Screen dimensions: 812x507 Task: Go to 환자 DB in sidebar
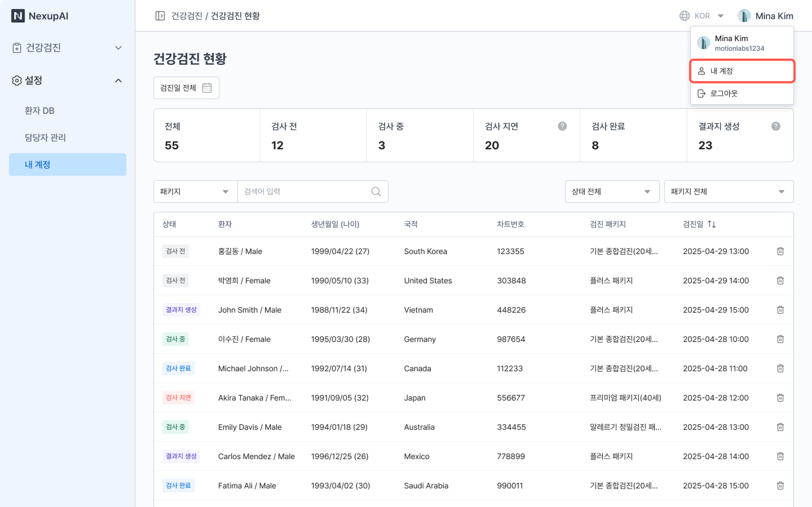coord(39,111)
